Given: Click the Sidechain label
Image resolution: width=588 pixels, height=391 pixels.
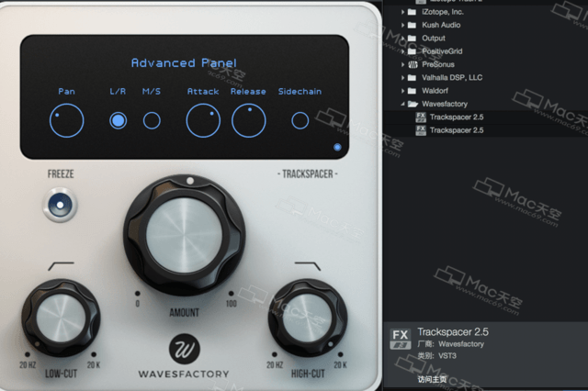Looking at the screenshot, I should pyautogui.click(x=300, y=92).
